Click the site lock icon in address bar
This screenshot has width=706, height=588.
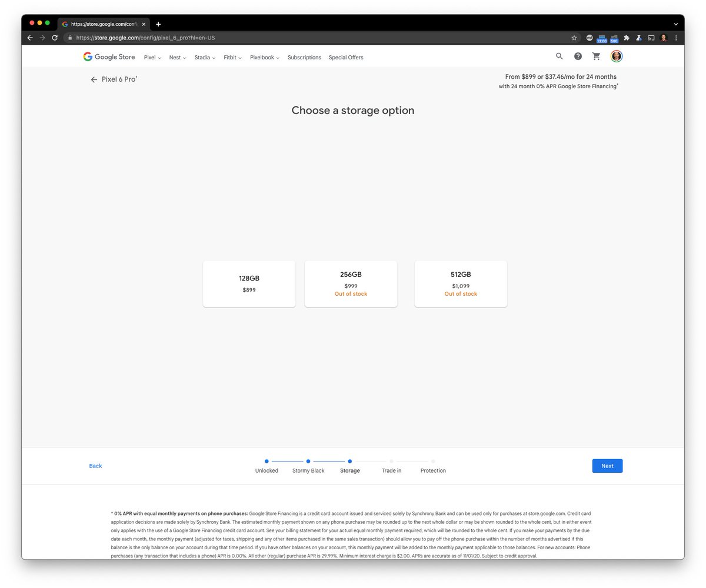tap(70, 38)
